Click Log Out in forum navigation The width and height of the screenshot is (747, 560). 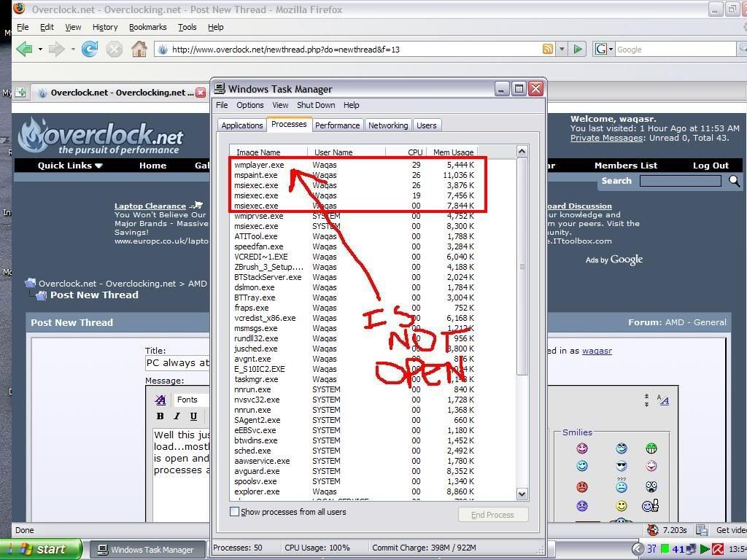(x=711, y=166)
